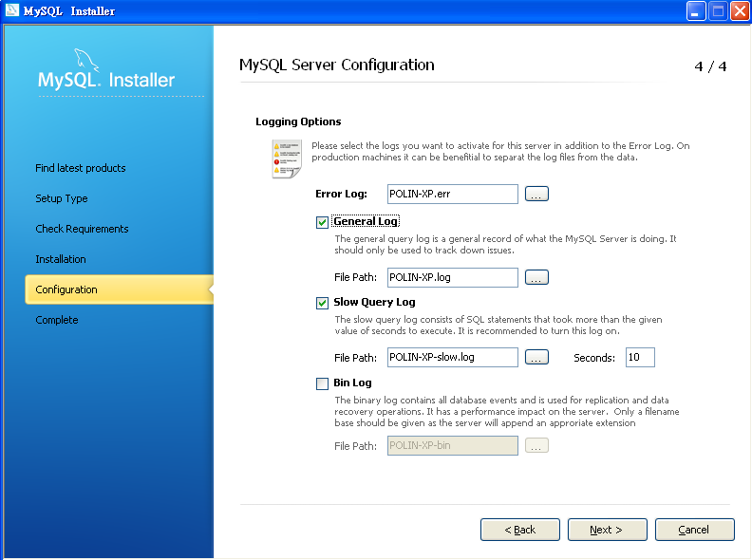Uncheck the General Log checkbox

pos(322,222)
